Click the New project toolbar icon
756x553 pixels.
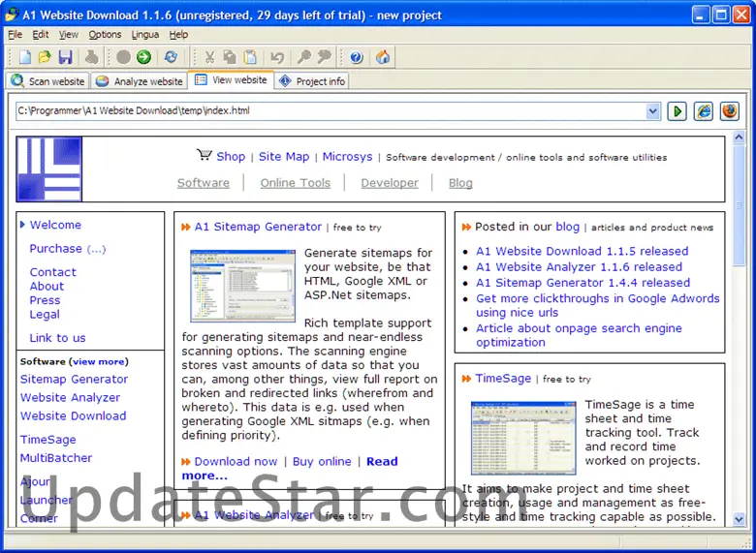(25, 58)
